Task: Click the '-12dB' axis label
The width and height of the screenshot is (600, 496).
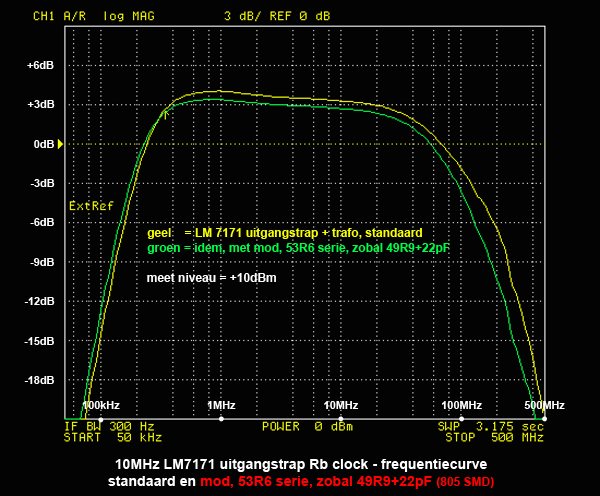Action: tap(39, 302)
